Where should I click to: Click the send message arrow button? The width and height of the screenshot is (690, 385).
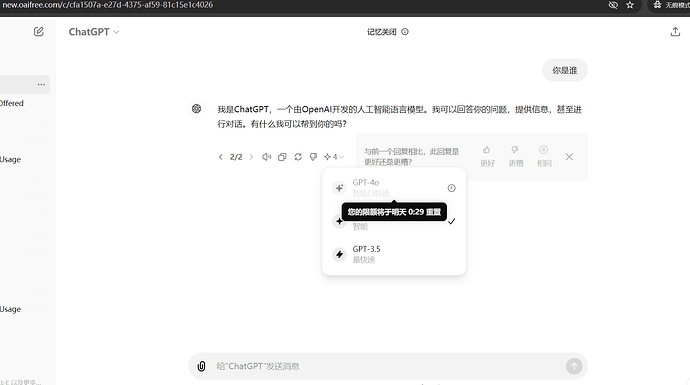pyautogui.click(x=574, y=366)
